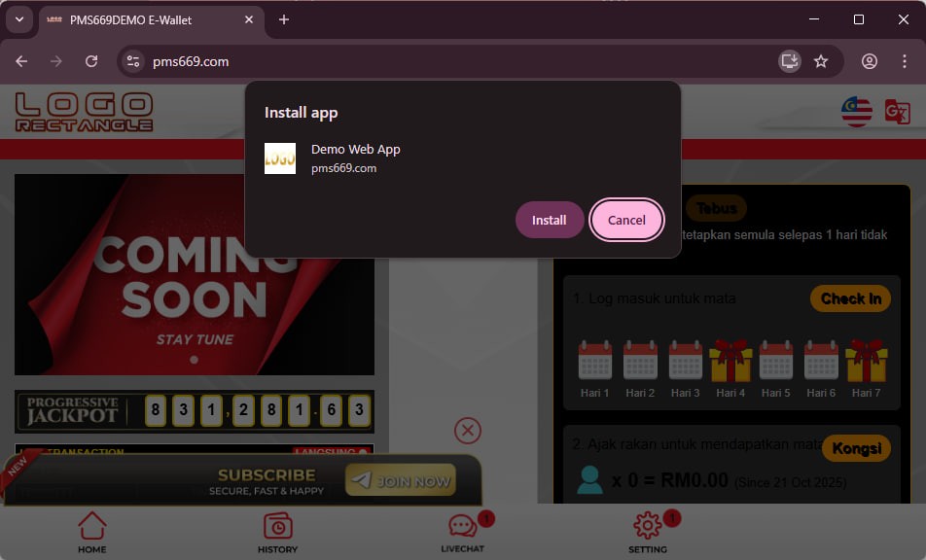Click the LOGO RECTANGLE site logo
The width and height of the screenshot is (926, 560).
[84, 111]
